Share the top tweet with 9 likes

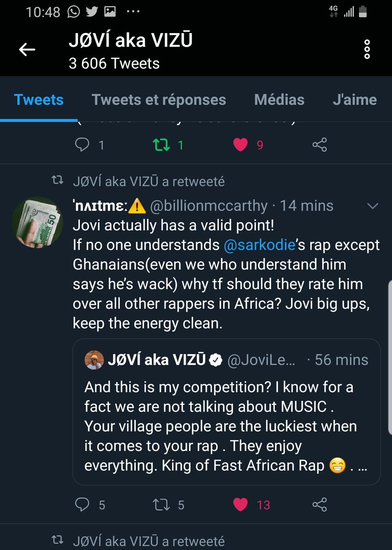pos(320,145)
